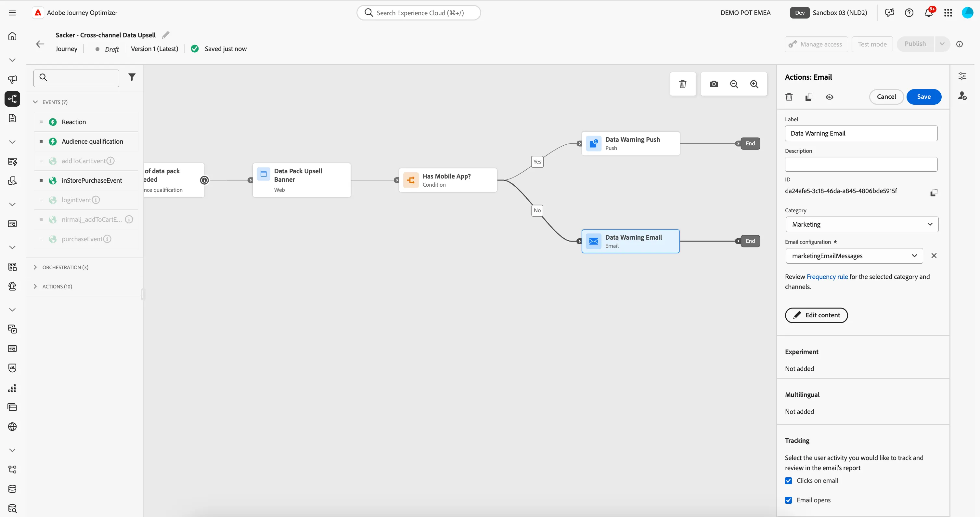Open the app switcher grid

948,13
